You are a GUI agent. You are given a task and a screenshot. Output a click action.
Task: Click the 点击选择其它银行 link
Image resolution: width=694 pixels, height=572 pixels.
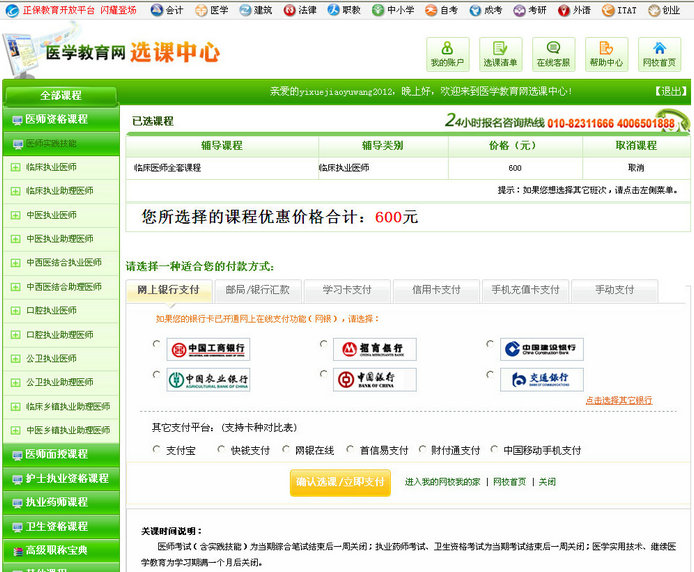tap(618, 400)
